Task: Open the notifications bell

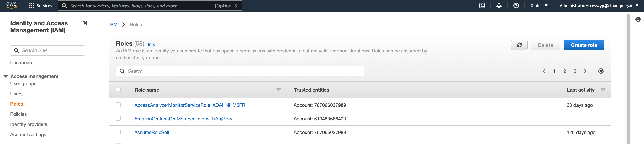Action: coord(499,6)
